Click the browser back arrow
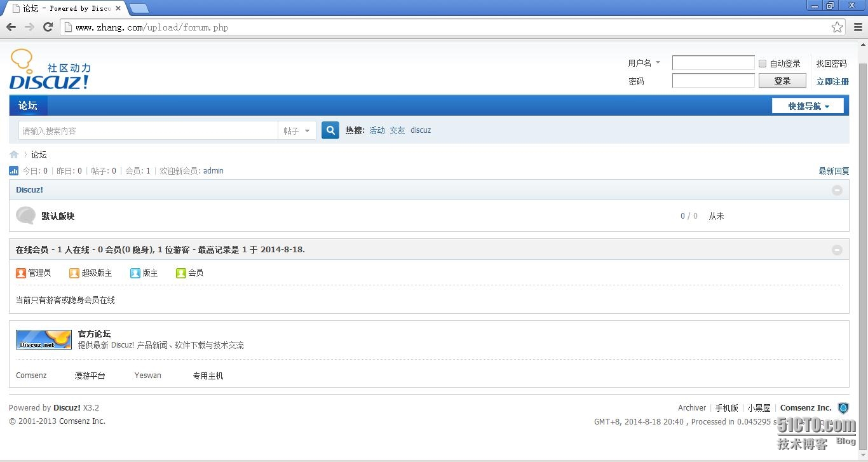This screenshot has height=462, width=868. tap(11, 27)
